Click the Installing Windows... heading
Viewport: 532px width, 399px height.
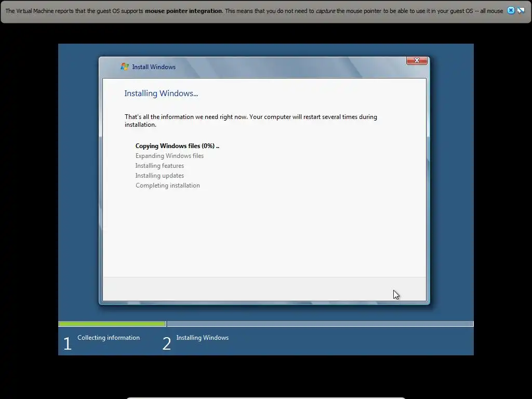(161, 94)
